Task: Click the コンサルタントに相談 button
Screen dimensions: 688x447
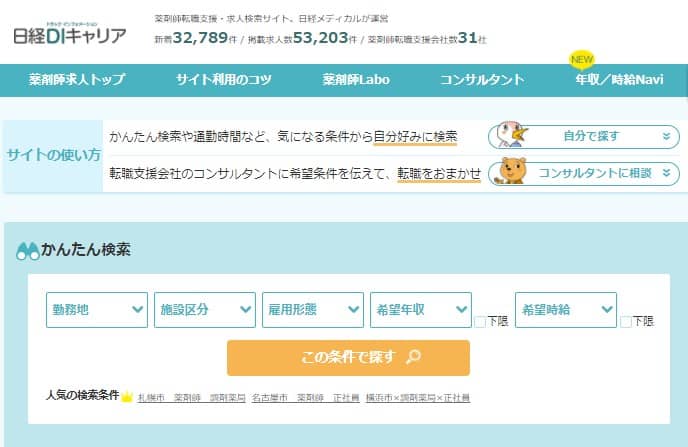Action: (x=584, y=173)
